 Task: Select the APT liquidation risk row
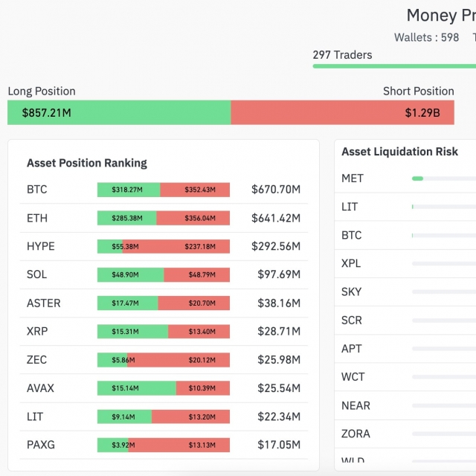tap(352, 349)
